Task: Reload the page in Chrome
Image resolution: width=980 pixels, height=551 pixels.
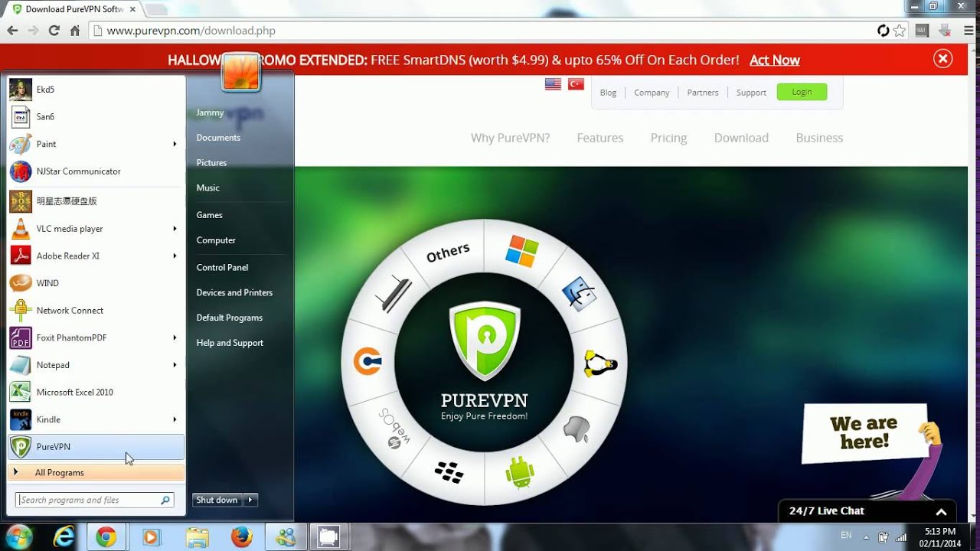Action: pyautogui.click(x=54, y=31)
